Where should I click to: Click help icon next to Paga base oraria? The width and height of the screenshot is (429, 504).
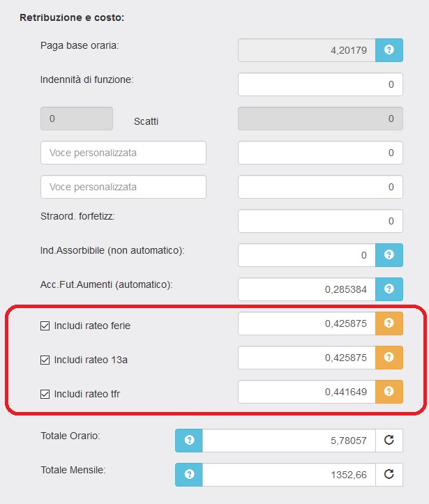point(389,50)
